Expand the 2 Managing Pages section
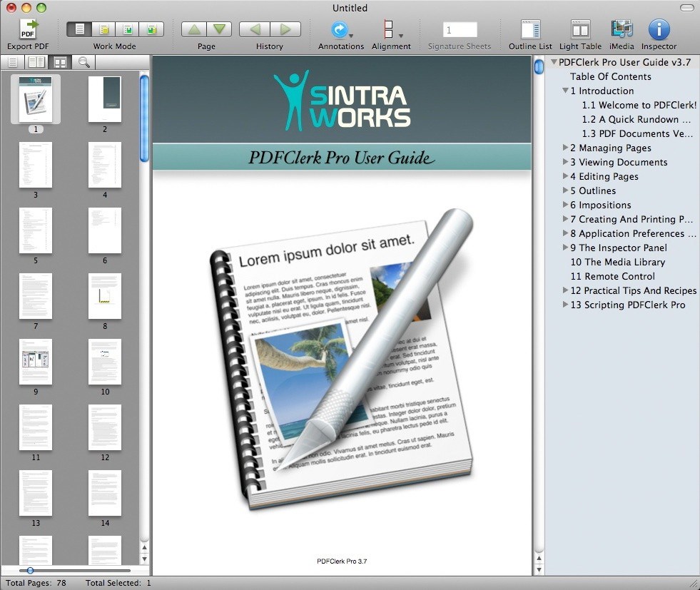The image size is (700, 590). pyautogui.click(x=565, y=148)
